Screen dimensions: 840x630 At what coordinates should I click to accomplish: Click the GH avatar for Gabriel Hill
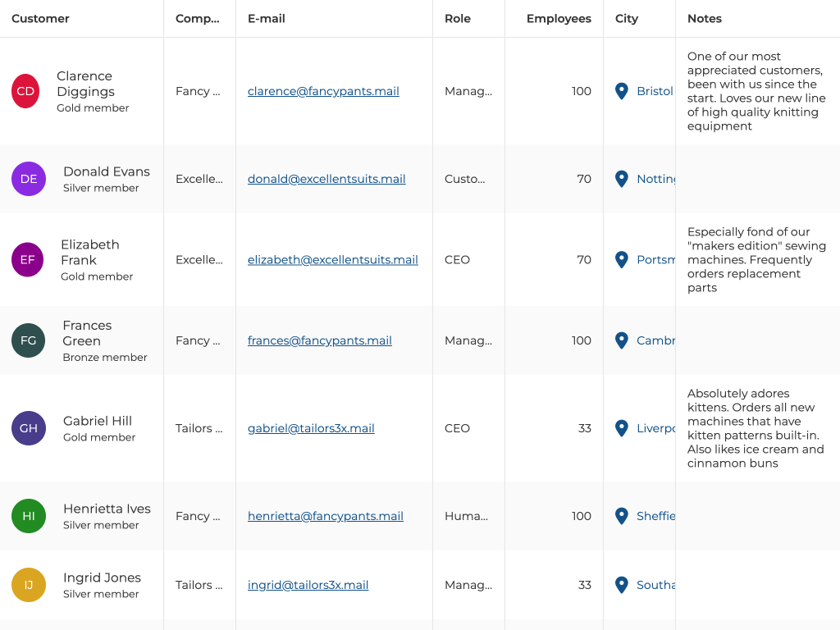click(x=29, y=428)
